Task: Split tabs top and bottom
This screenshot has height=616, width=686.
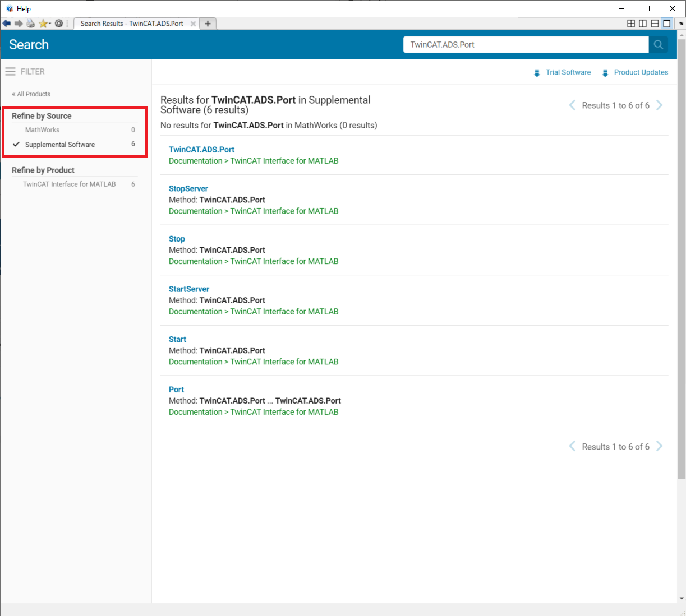Action: (x=655, y=24)
